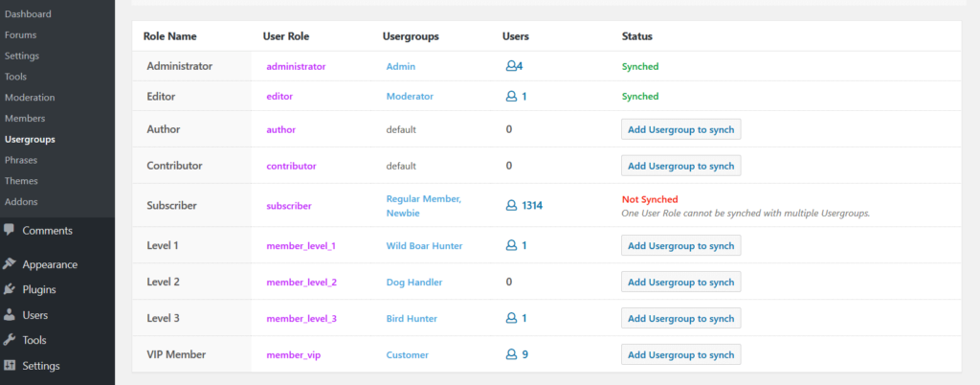The height and width of the screenshot is (385, 980).
Task: Click Add Usergroup to synch for Author
Action: 681,129
